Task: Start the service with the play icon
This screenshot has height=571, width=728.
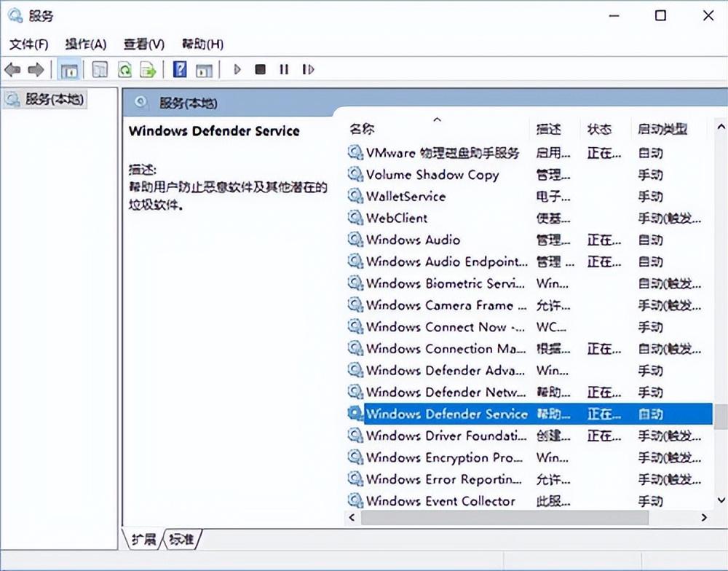Action: pyautogui.click(x=237, y=69)
